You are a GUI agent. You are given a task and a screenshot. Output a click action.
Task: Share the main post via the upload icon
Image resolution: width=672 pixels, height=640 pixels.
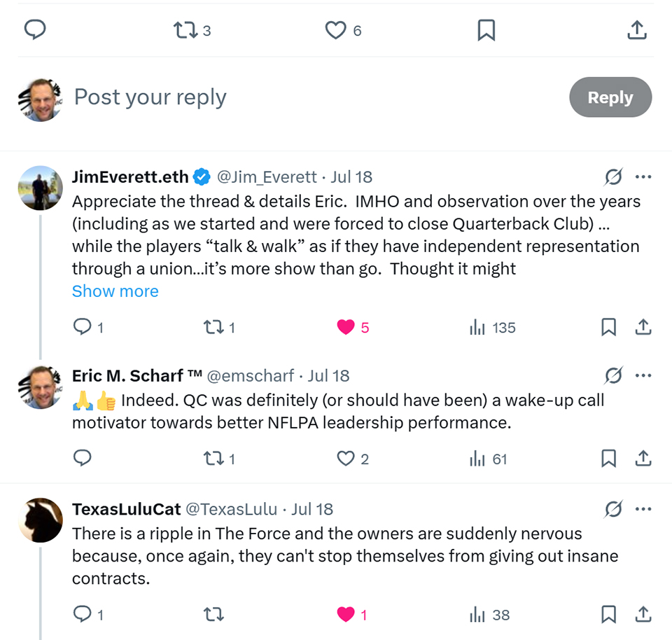pyautogui.click(x=636, y=30)
